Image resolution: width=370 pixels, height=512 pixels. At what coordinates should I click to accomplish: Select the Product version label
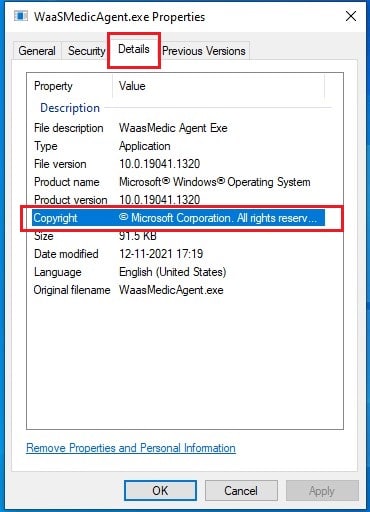tap(71, 200)
